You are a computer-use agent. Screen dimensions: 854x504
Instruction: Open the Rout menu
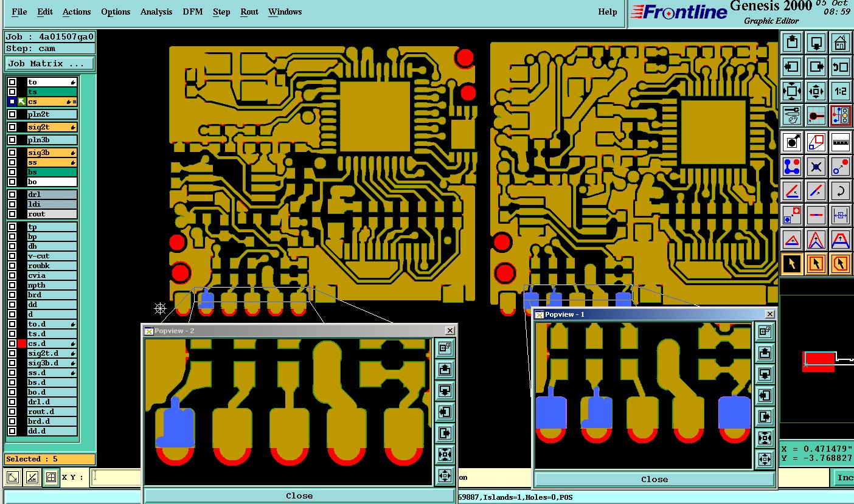click(249, 12)
